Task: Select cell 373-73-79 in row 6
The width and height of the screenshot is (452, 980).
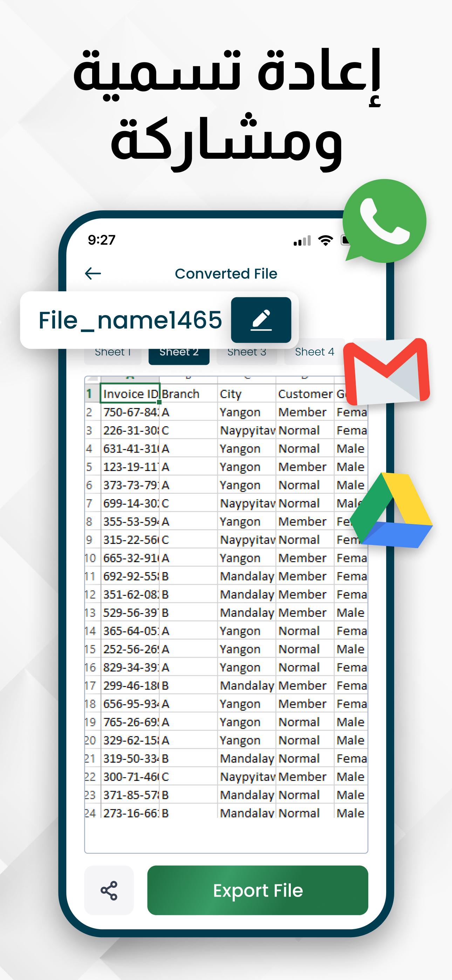Action: (130, 485)
